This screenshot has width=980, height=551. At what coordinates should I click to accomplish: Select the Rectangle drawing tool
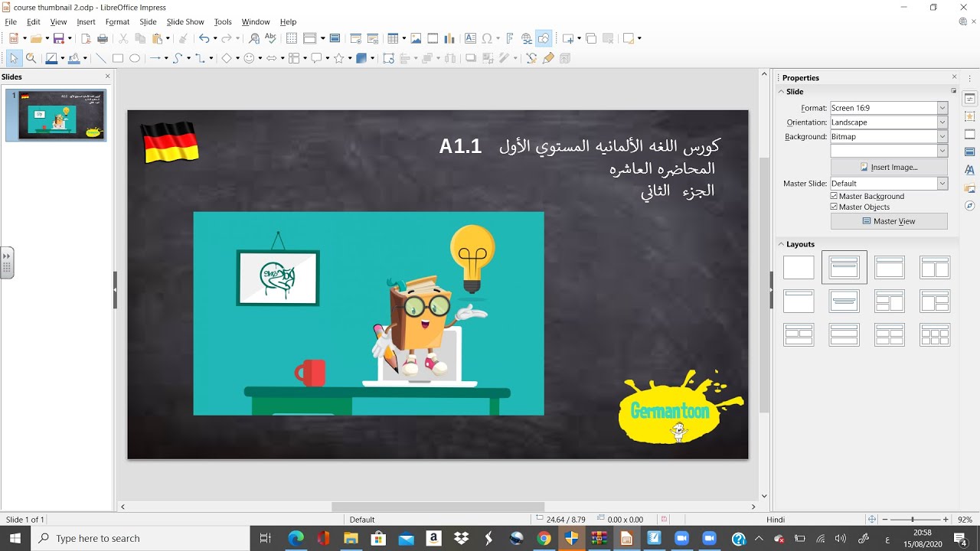(x=118, y=58)
